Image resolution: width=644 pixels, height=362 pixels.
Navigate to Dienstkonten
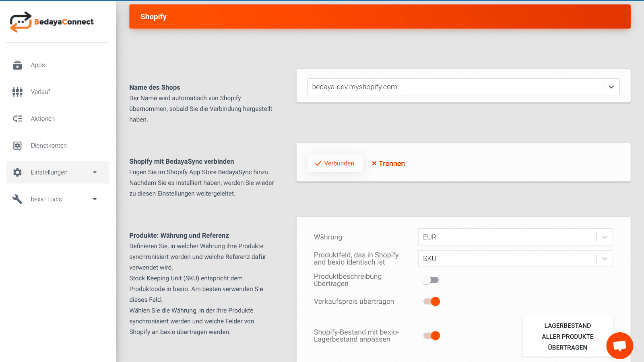pos(49,145)
